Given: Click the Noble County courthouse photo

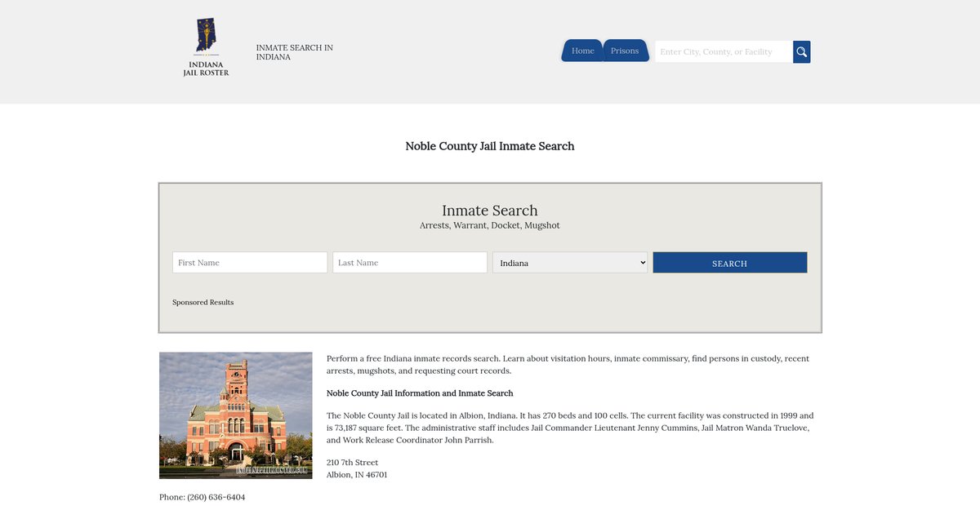Looking at the screenshot, I should click(x=236, y=415).
